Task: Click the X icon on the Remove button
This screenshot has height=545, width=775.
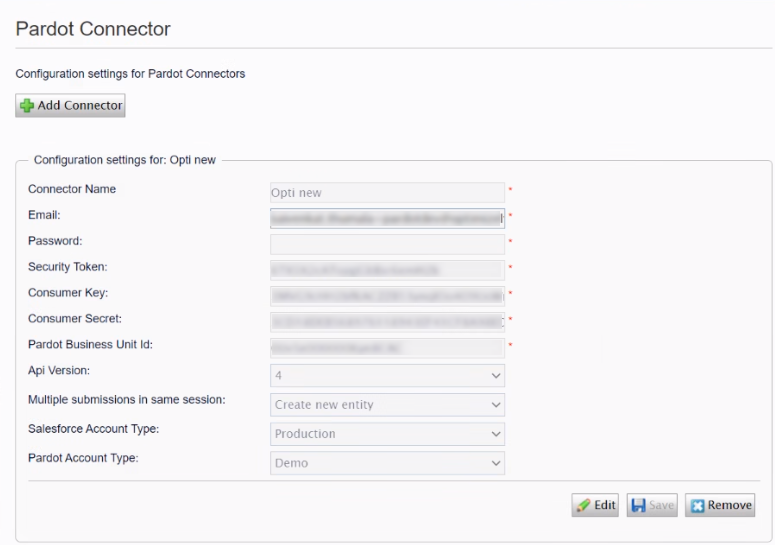Action: [x=697, y=505]
